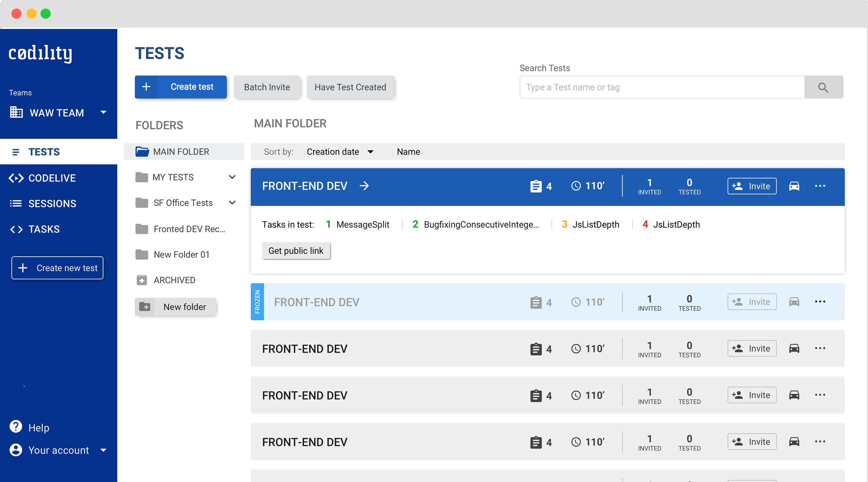Open three-dots menu on frozen FRONT-END DEV test
The height and width of the screenshot is (482, 868).
(x=820, y=302)
